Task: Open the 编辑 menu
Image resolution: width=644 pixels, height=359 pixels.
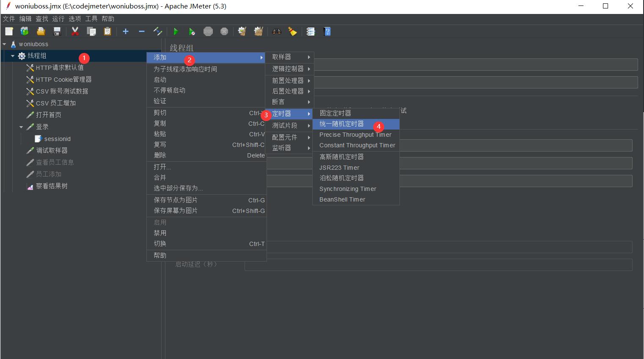Action: [x=25, y=19]
